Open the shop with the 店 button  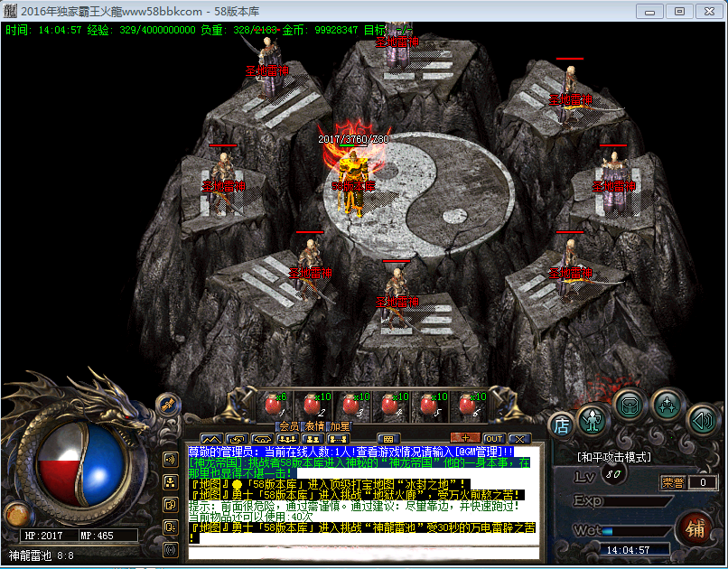561,424
